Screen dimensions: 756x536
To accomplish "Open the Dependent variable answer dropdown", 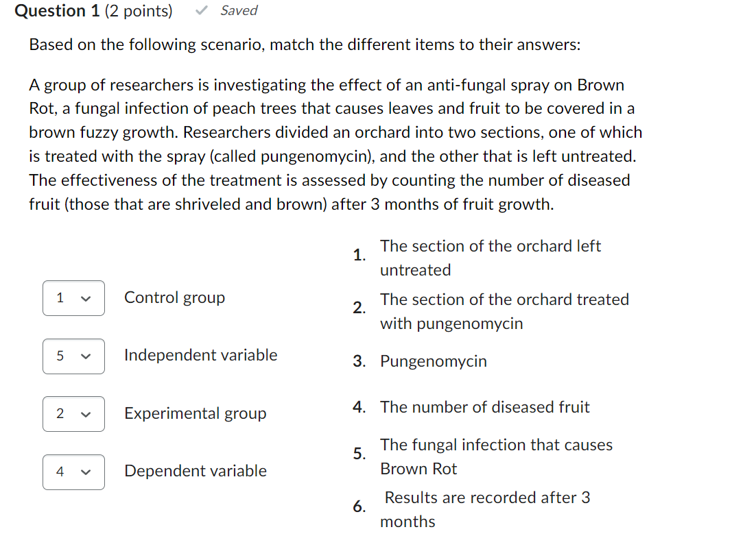I will point(73,472).
